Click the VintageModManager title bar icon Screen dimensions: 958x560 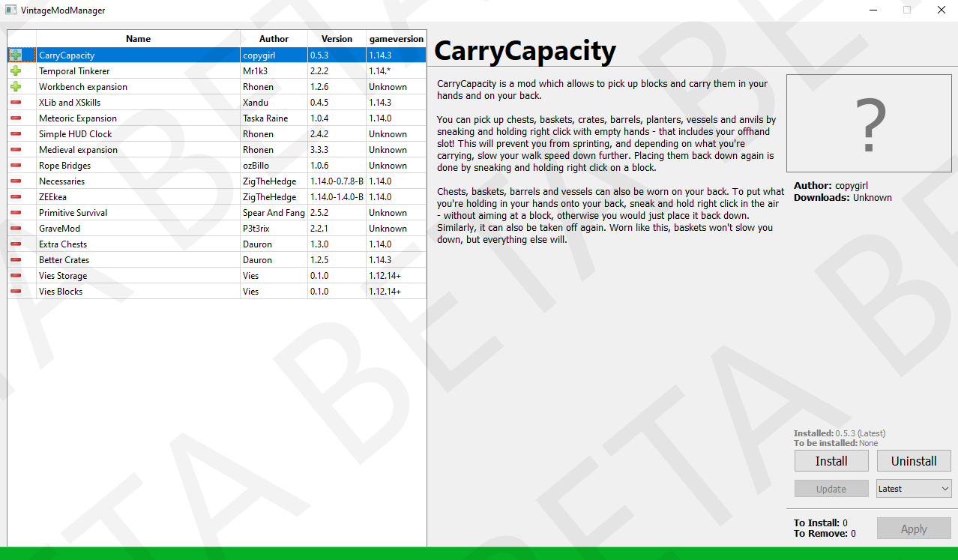(11, 10)
